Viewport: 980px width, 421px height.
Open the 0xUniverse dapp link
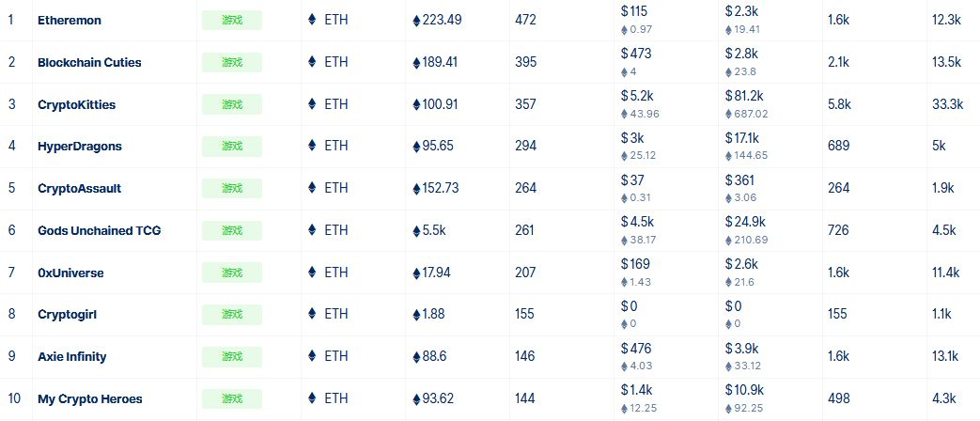(x=70, y=273)
